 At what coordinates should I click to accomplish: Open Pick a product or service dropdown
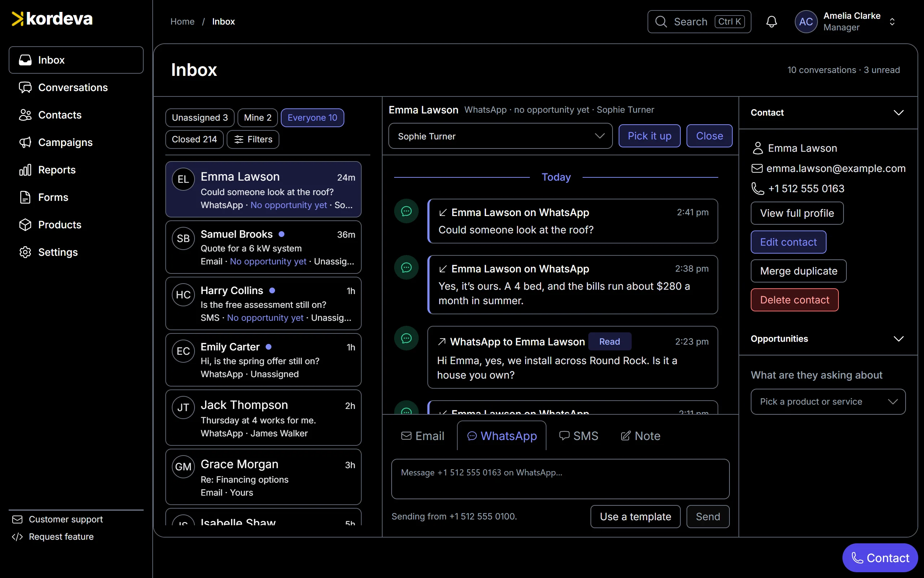pyautogui.click(x=828, y=402)
